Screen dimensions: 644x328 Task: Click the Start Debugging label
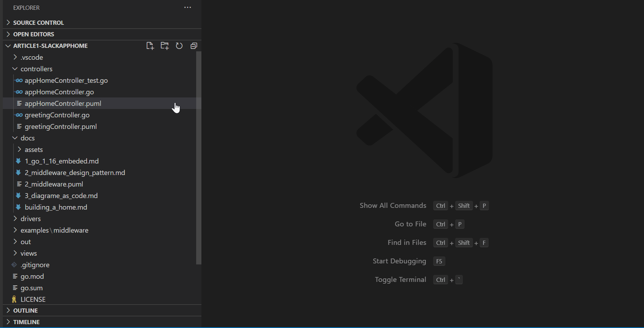coord(399,261)
